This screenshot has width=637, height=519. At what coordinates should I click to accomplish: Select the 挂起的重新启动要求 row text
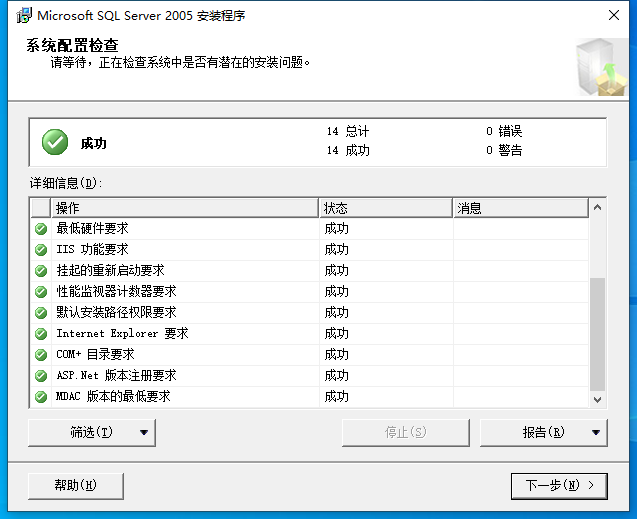pyautogui.click(x=110, y=270)
